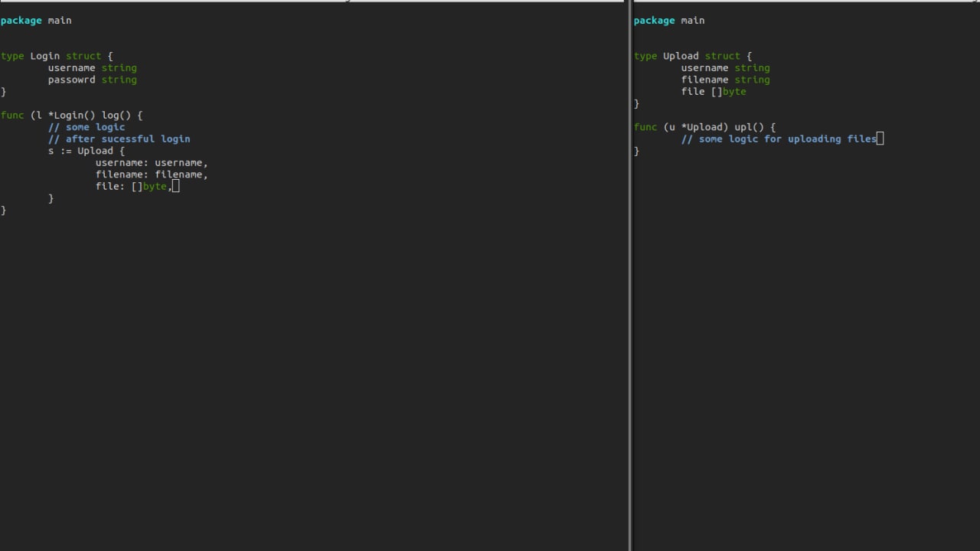Screen dimensions: 980x551
Task: Click the 'file: []byte,' line
Action: coord(134,187)
